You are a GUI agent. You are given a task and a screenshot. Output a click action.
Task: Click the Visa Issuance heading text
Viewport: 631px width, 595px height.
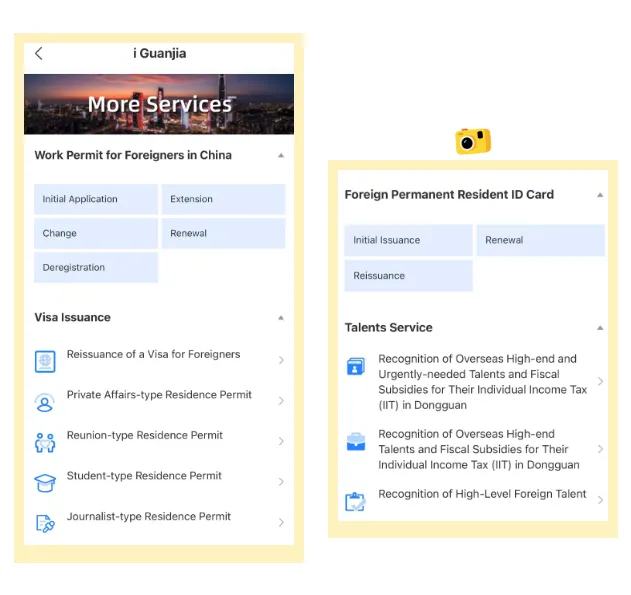pyautogui.click(x=72, y=317)
